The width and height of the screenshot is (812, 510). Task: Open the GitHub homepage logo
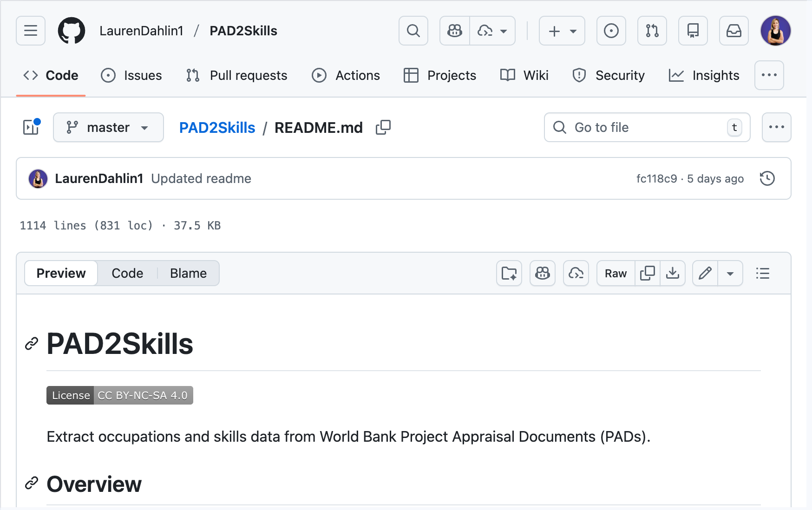[x=71, y=31]
